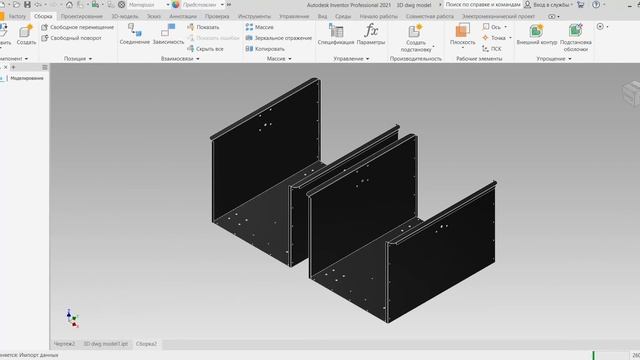The width and height of the screenshot is (640, 360).
Task: Click the Создать (Create) component icon
Action: (26, 31)
